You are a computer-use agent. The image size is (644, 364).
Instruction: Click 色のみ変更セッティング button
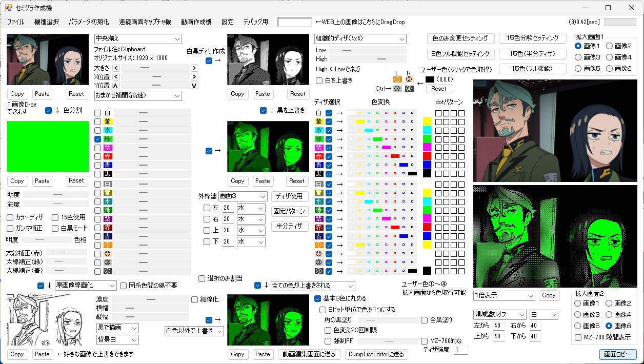460,38
